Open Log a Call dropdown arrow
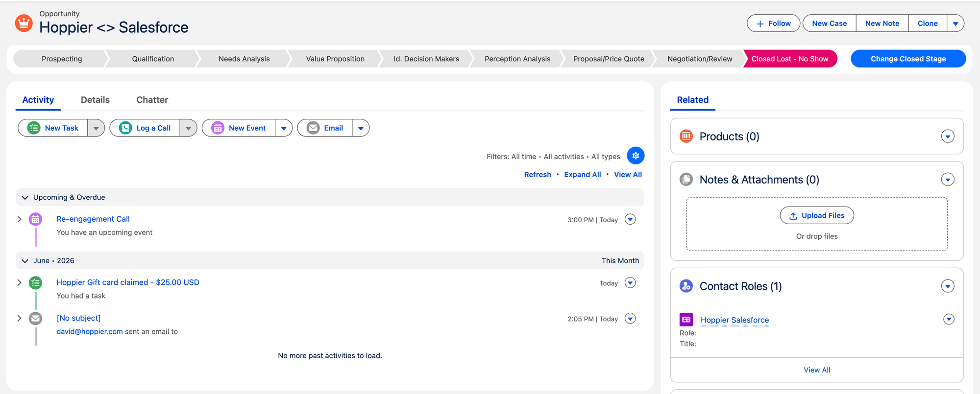The image size is (980, 394). click(x=188, y=128)
